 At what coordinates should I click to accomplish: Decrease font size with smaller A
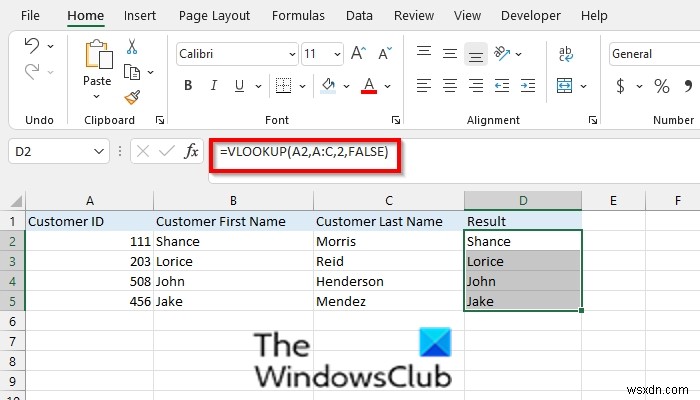pos(384,54)
